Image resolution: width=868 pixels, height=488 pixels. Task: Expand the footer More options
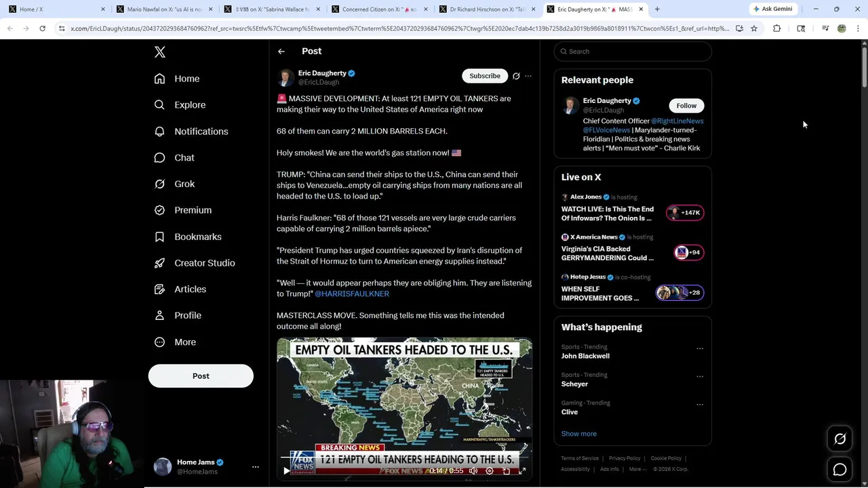pyautogui.click(x=637, y=469)
